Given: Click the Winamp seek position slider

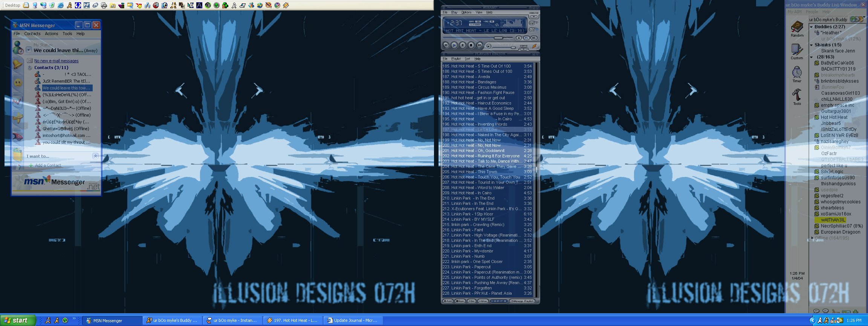Looking at the screenshot, I should [x=478, y=38].
